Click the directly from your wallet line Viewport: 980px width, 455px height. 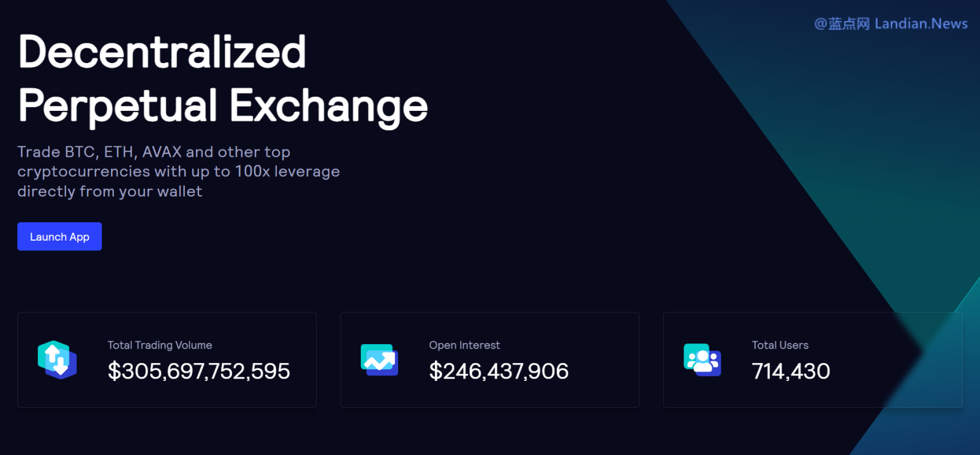point(110,192)
